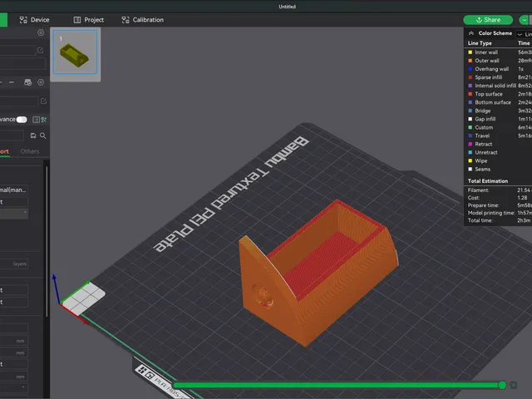Toggle Inner wall visibility via its yellow swatch
532x399 pixels.
click(470, 52)
